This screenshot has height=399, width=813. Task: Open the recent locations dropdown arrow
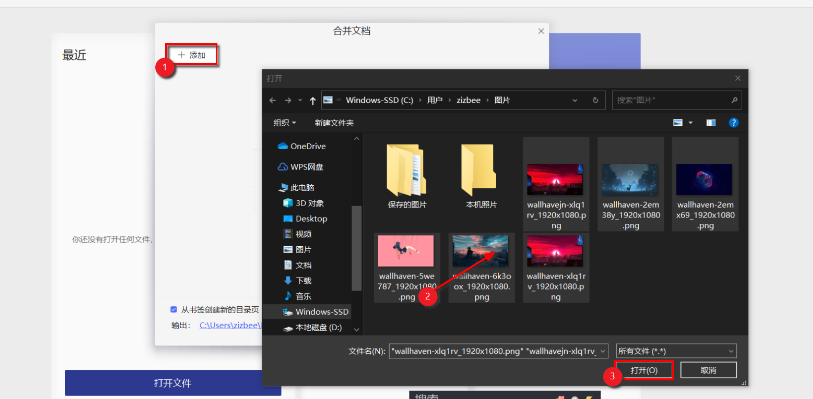click(x=300, y=101)
